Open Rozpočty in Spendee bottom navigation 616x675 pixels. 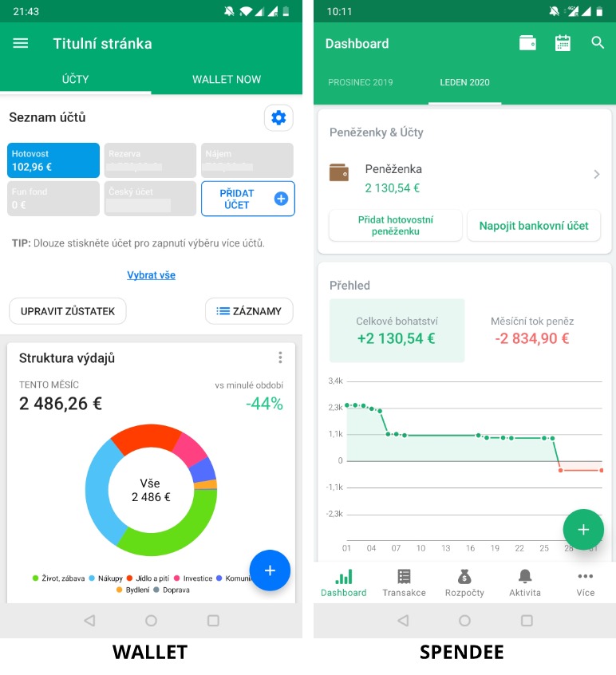[x=464, y=583]
